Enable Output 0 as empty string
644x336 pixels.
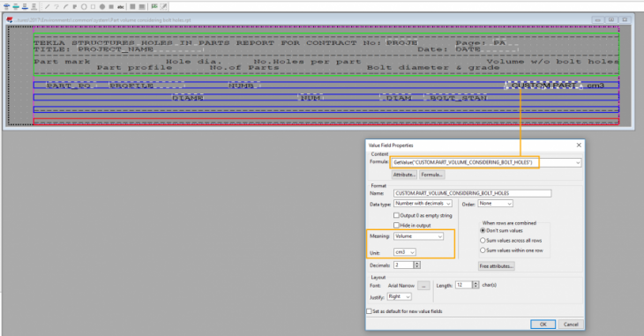pyautogui.click(x=396, y=215)
